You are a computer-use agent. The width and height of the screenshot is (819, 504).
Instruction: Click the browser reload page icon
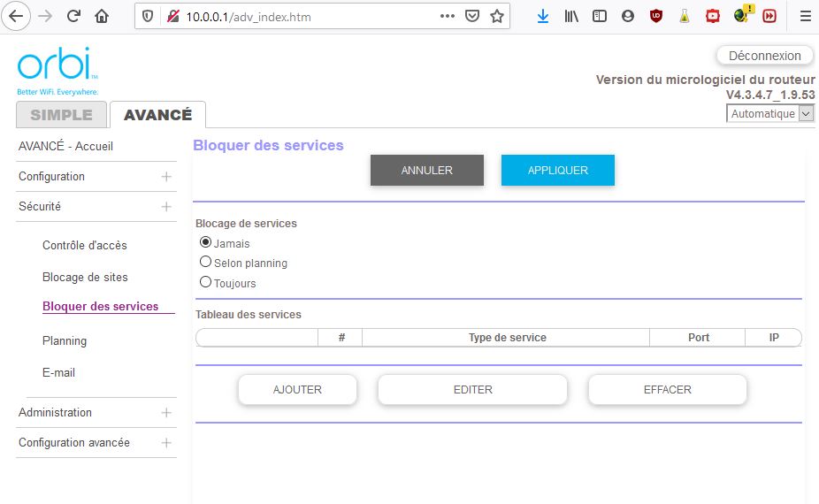point(73,16)
